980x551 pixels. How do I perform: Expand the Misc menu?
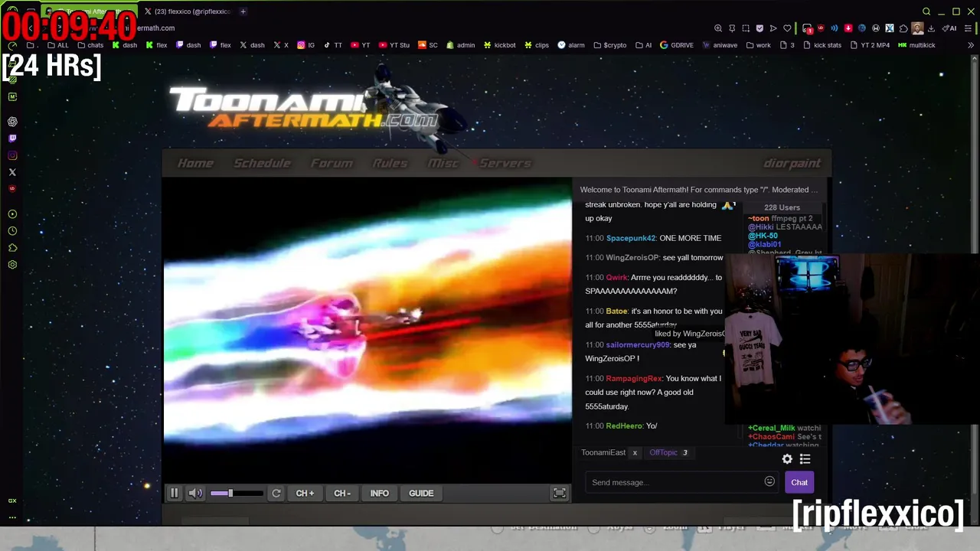tap(443, 163)
